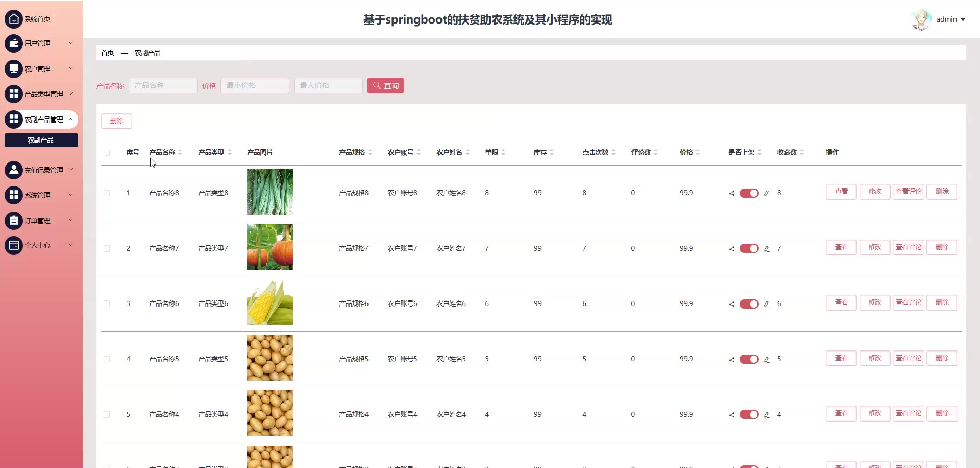Click the 农户管理 monitor icon
The width and height of the screenshot is (980, 468).
tap(14, 68)
